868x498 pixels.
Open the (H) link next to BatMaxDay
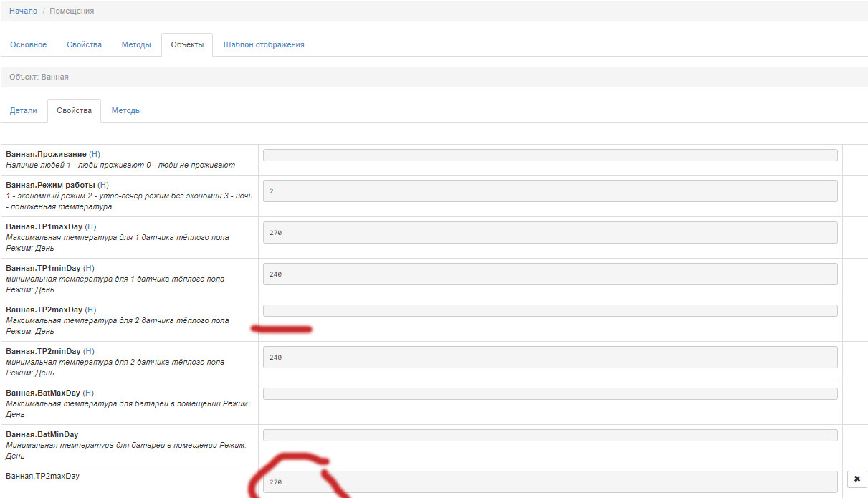coord(88,393)
